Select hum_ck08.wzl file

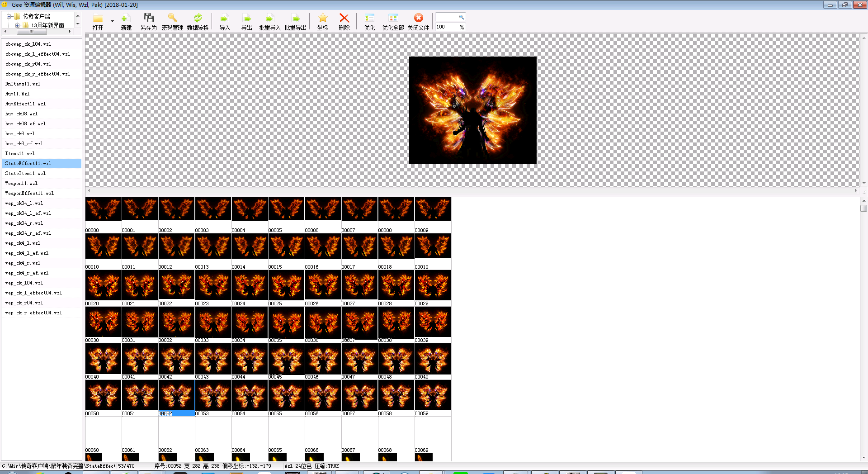click(42, 114)
